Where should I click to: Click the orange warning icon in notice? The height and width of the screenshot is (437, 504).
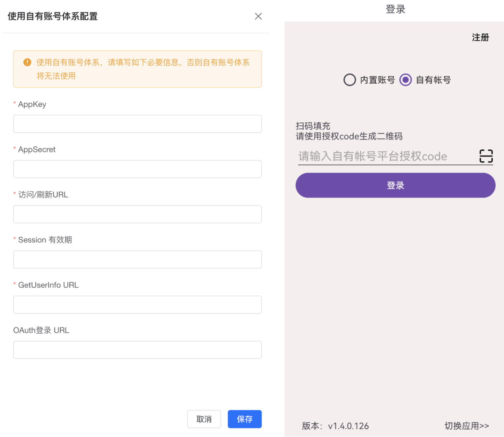click(27, 62)
